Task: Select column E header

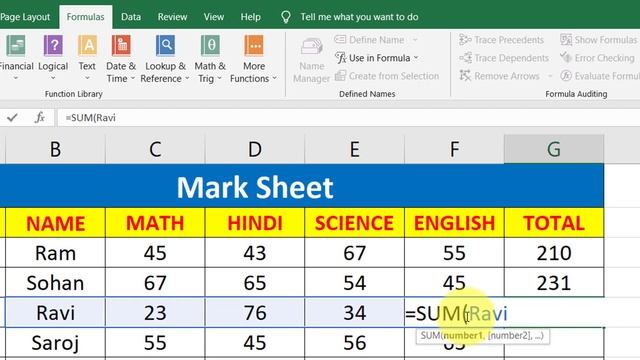Action: click(354, 149)
